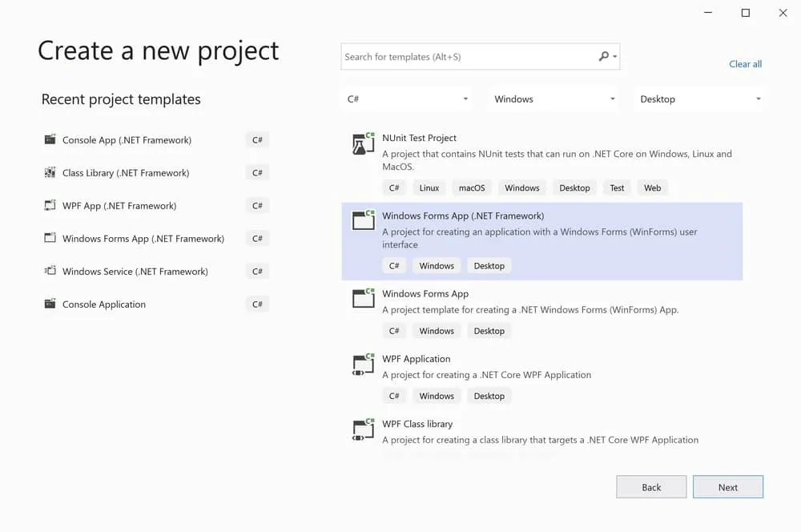Click the recent Console App (.NET Framework) icon
801x532 pixels.
point(50,140)
